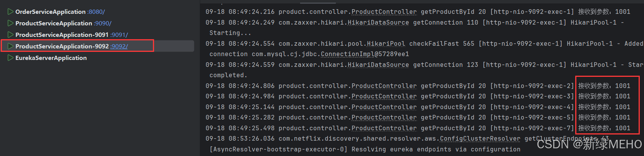Open HikariDataSource link in the 08:49:24.249 log line
Viewport: 644px width, 156px height.
click(x=378, y=23)
